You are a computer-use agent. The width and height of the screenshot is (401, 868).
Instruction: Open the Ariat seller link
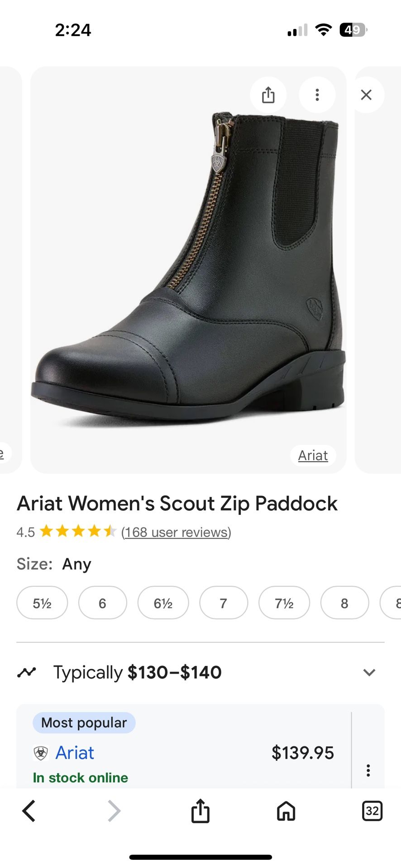(x=75, y=753)
